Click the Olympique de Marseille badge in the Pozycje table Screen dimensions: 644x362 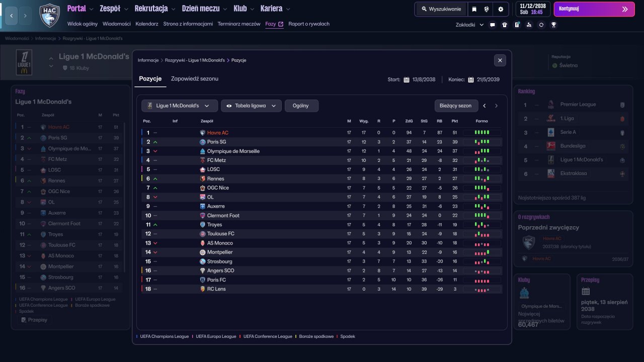(x=203, y=151)
